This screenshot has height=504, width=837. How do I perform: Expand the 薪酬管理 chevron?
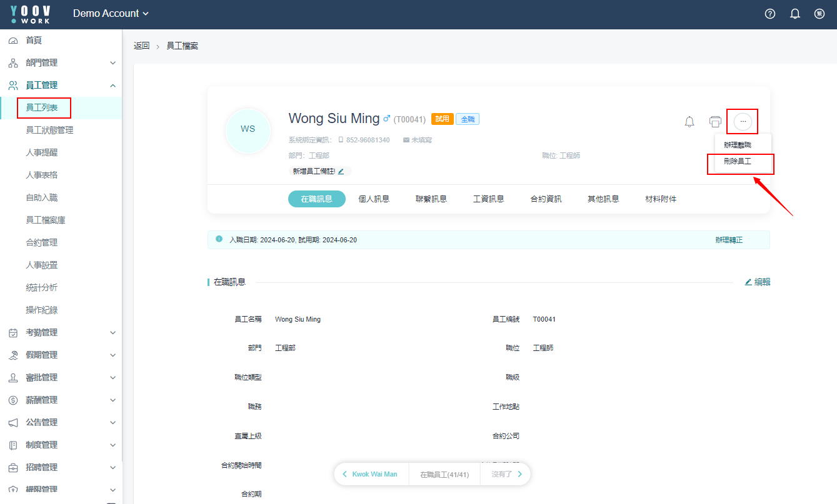pyautogui.click(x=113, y=400)
